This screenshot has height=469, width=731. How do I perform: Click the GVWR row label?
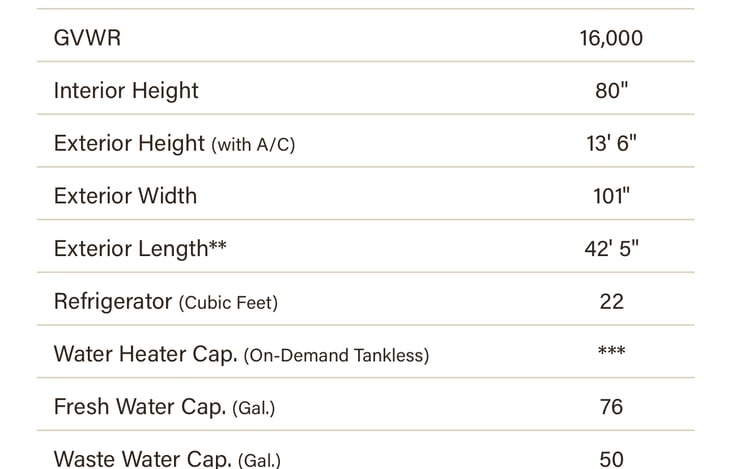click(x=88, y=38)
